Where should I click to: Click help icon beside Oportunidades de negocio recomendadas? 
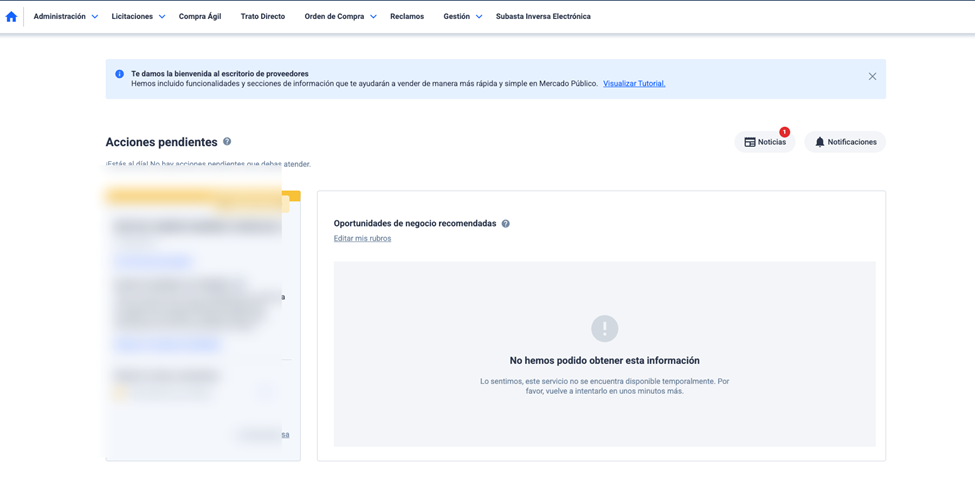click(x=506, y=224)
